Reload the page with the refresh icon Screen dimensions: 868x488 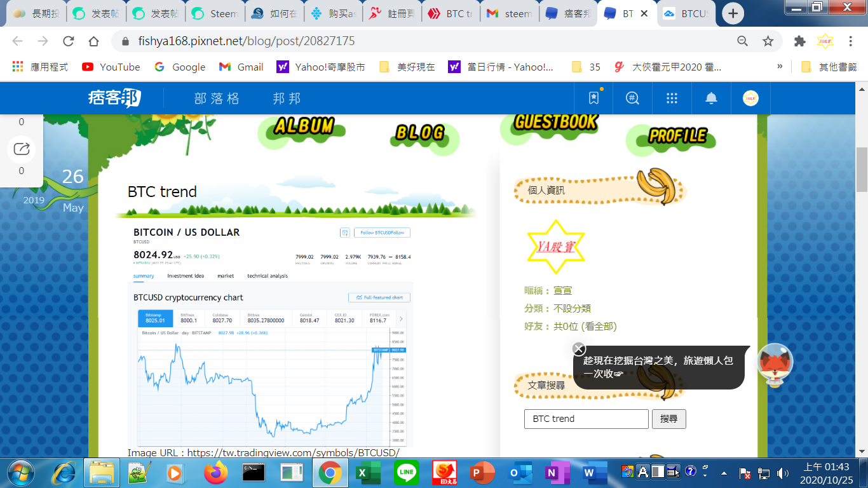(x=68, y=41)
